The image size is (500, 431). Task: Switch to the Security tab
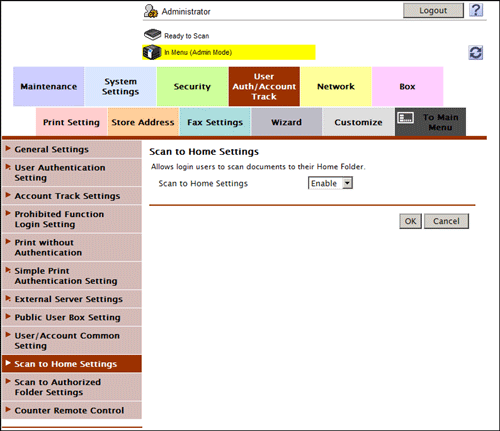[x=192, y=86]
